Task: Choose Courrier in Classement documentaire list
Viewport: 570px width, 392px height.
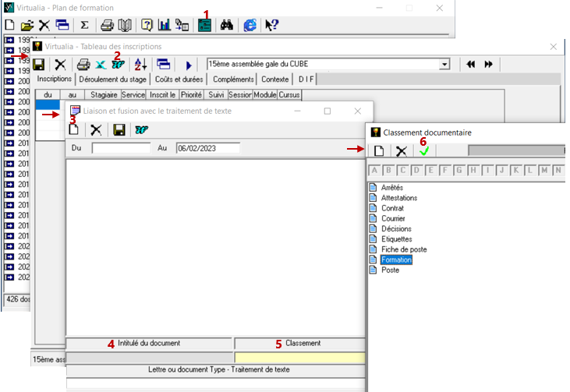Action: coord(393,219)
